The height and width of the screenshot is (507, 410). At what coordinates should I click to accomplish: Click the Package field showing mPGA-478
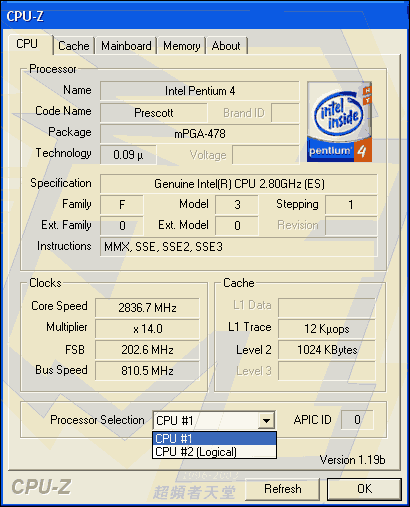click(200, 134)
